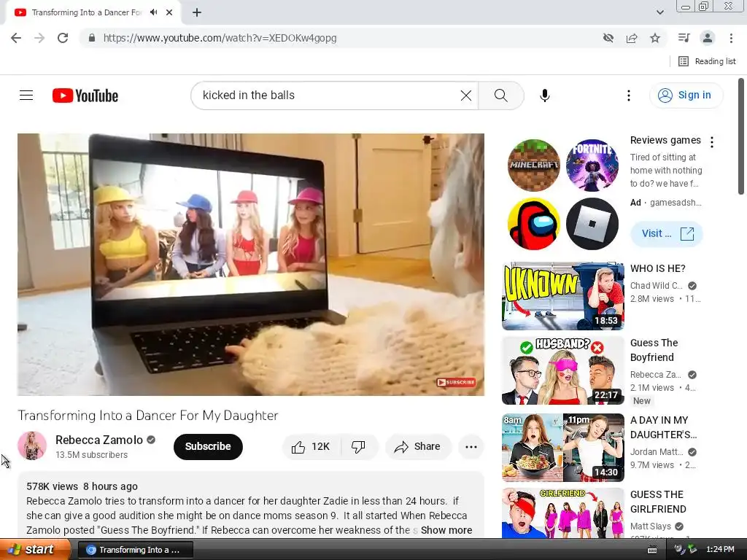Open more actions ellipsis under video
747x560 pixels.
pos(471,447)
